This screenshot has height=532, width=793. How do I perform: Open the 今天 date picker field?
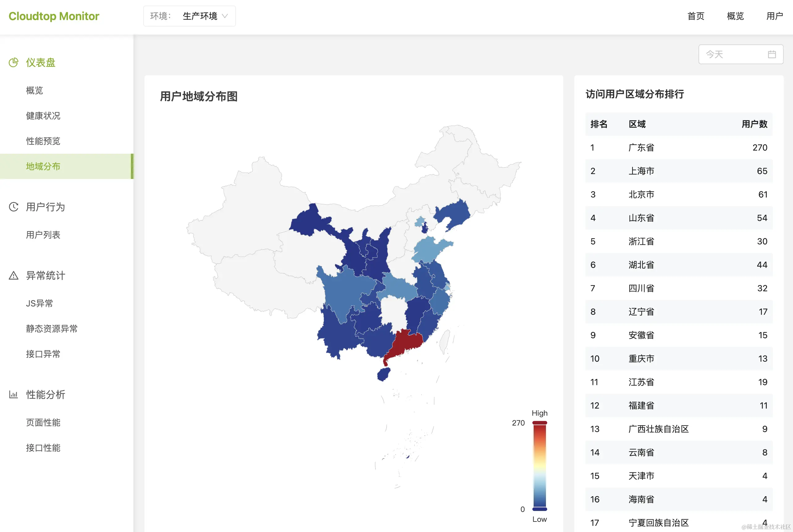(741, 54)
